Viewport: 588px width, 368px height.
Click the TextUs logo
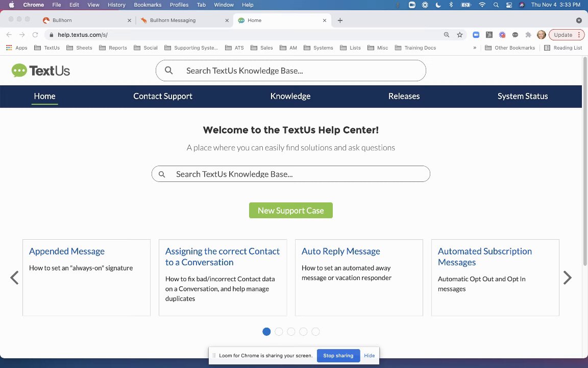pyautogui.click(x=40, y=71)
